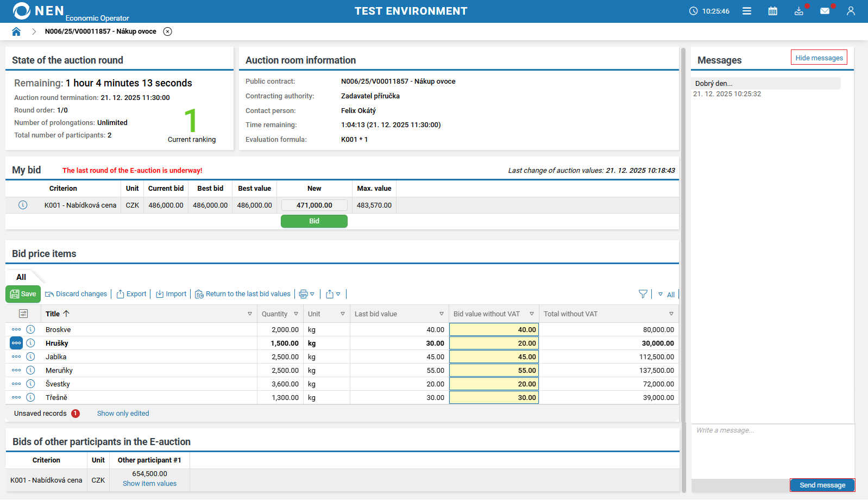Open row actions menu for Hrušky
The width and height of the screenshot is (868, 500).
[x=16, y=343]
